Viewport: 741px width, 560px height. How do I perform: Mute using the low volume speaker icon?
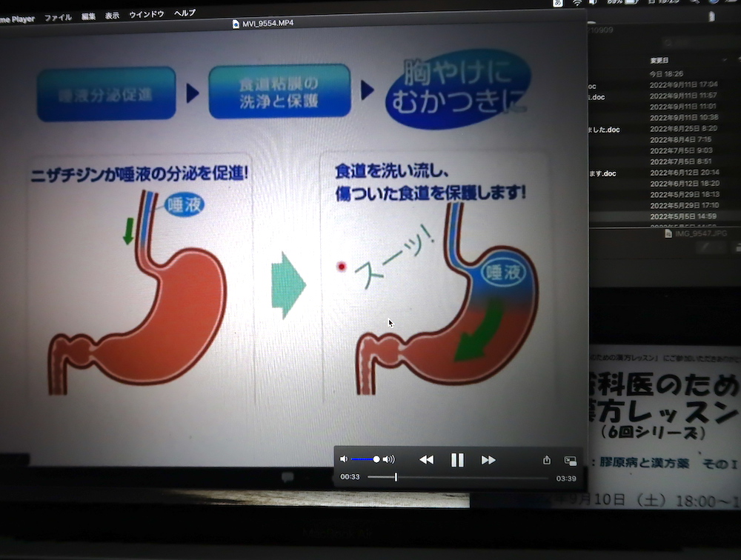click(x=343, y=459)
